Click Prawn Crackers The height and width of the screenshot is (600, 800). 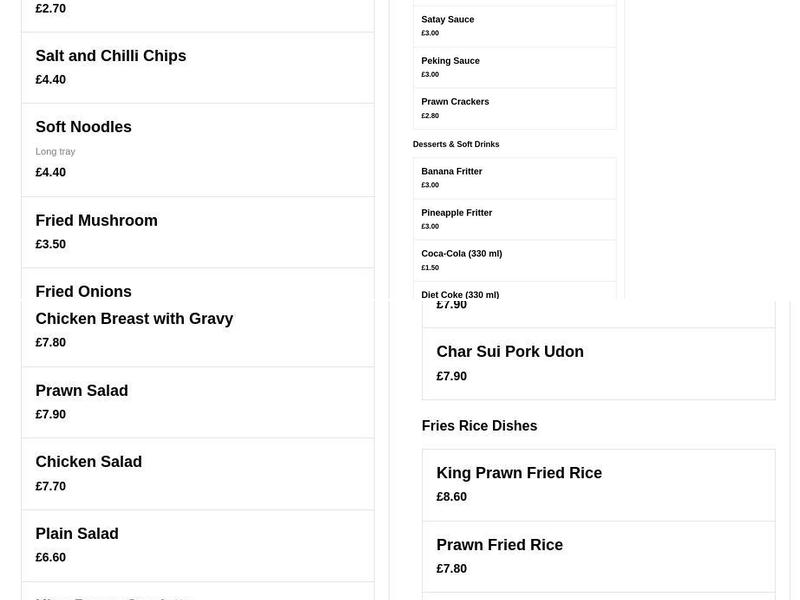coord(455,101)
